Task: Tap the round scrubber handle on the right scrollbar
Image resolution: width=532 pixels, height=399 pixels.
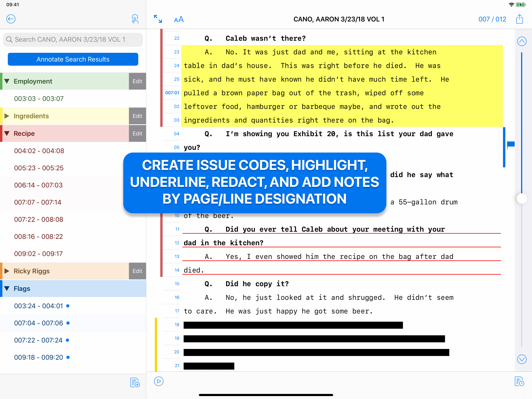Action: click(522, 199)
